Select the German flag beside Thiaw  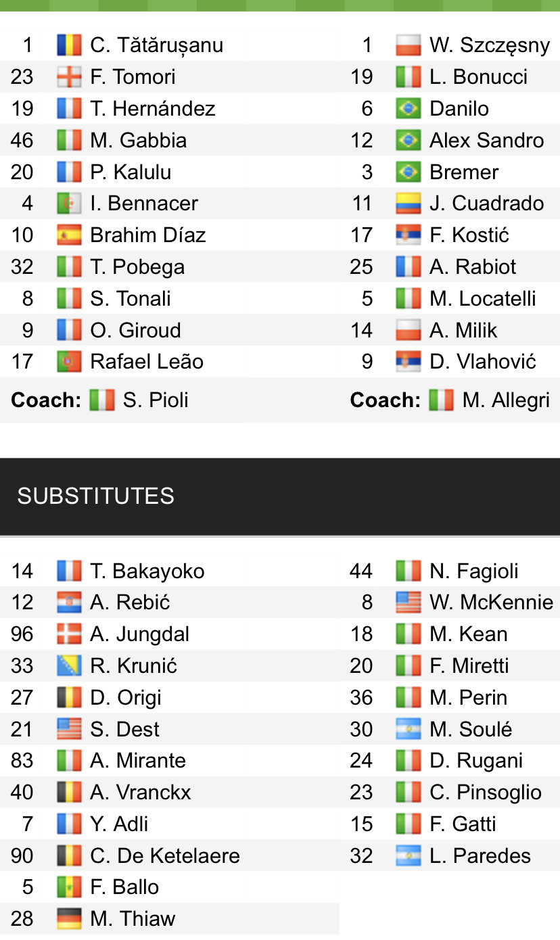coord(69,919)
